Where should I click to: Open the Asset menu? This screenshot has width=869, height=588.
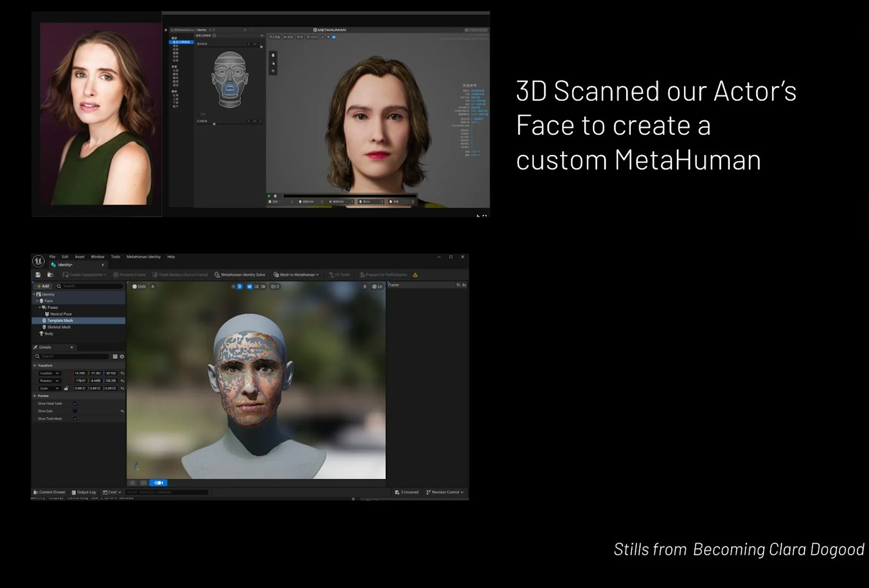[80, 257]
